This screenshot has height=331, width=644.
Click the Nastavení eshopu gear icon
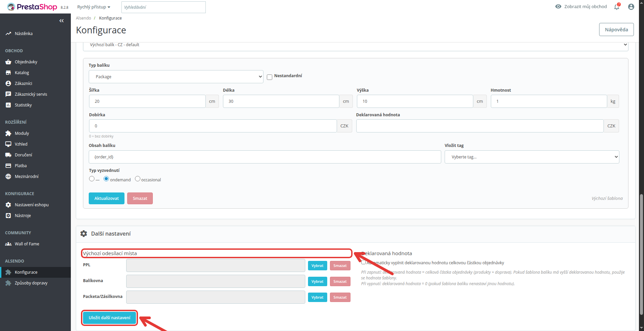click(8, 205)
